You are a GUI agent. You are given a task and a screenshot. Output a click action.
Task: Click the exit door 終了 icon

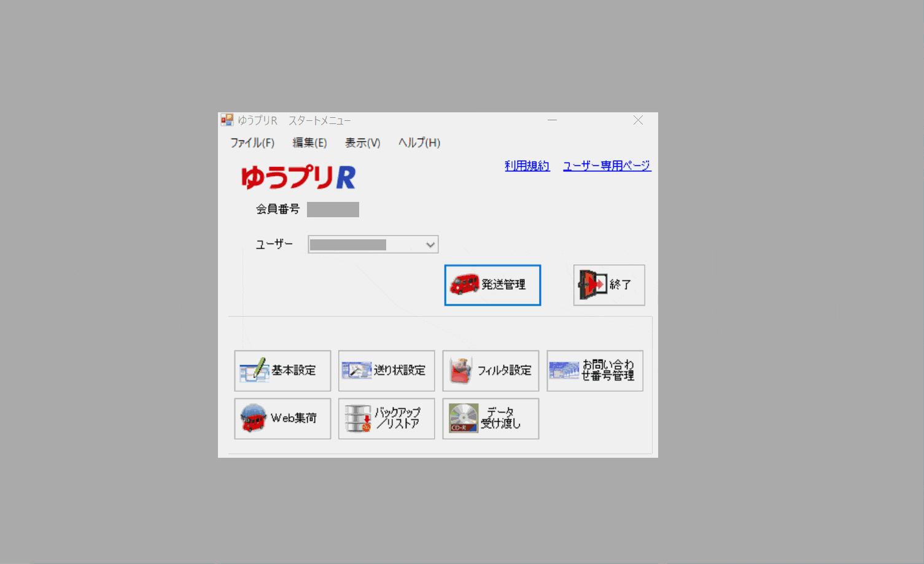coord(592,285)
